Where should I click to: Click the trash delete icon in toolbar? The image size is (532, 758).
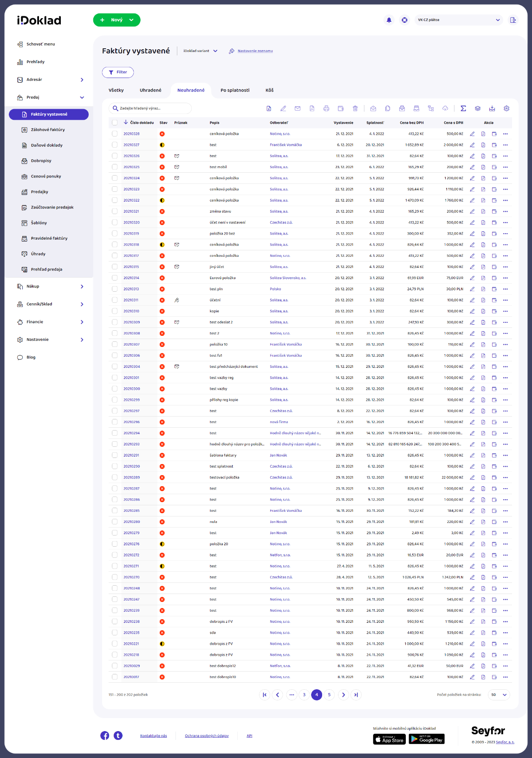(355, 108)
